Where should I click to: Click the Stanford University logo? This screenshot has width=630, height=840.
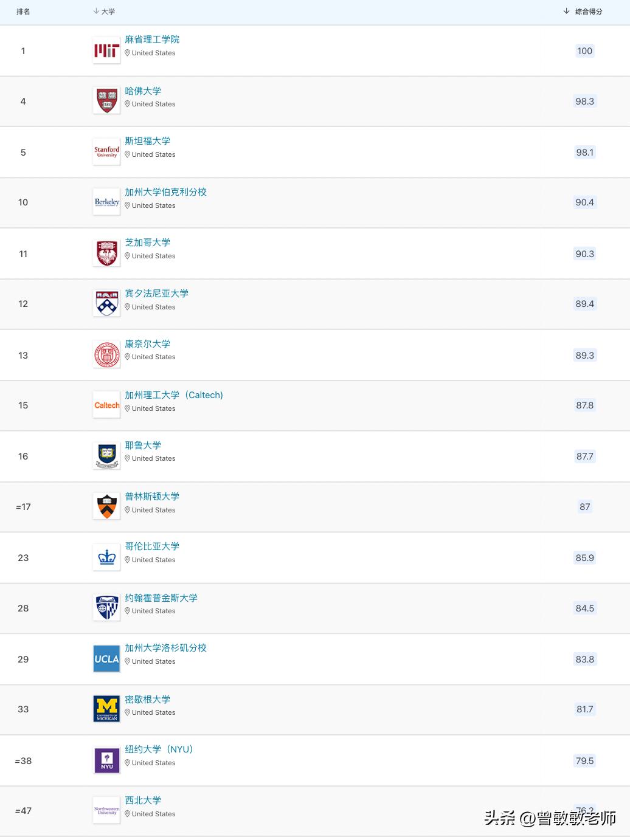pyautogui.click(x=106, y=152)
